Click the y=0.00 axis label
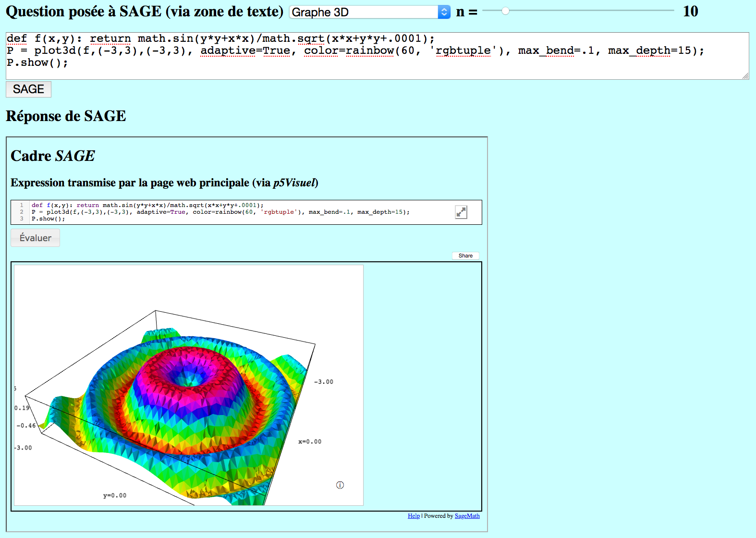The image size is (756, 538). point(115,495)
